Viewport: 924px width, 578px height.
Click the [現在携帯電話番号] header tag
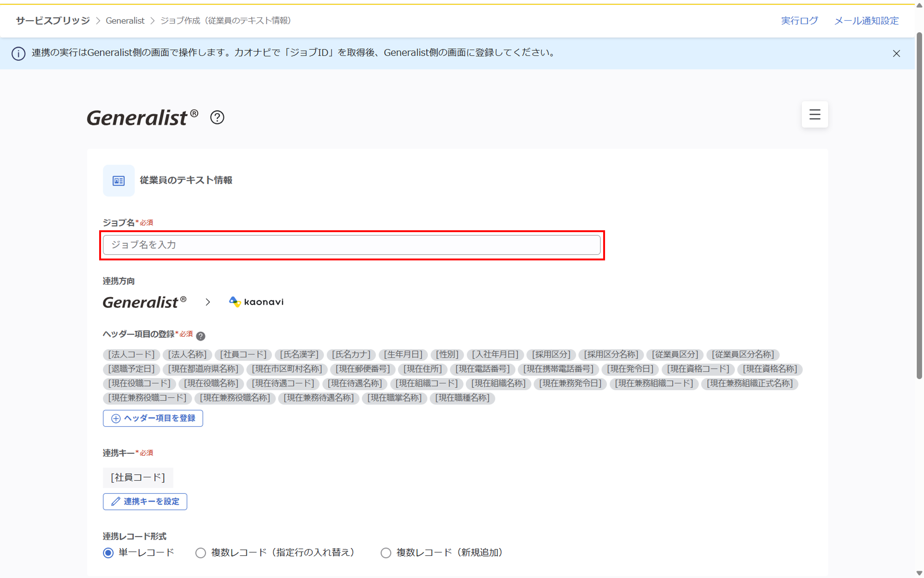point(558,369)
